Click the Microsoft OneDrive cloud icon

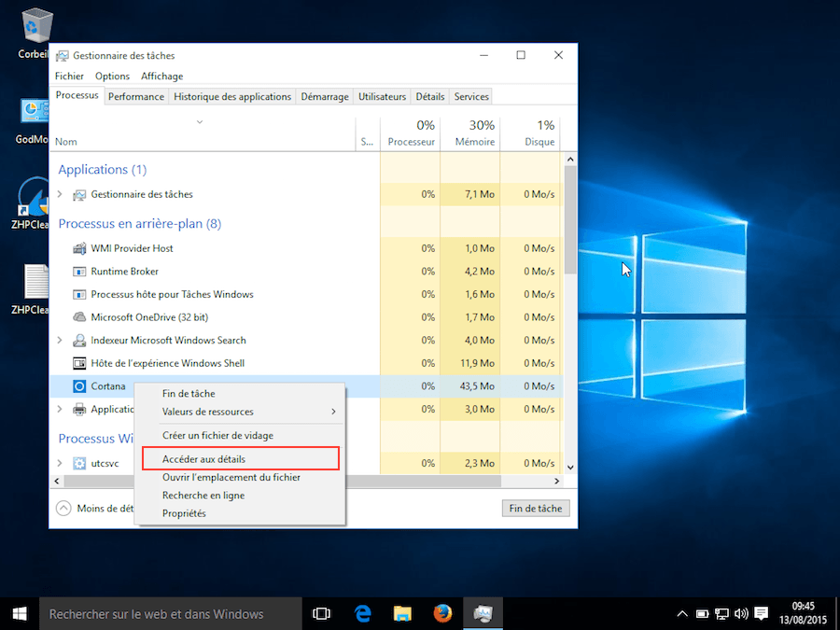(x=79, y=317)
